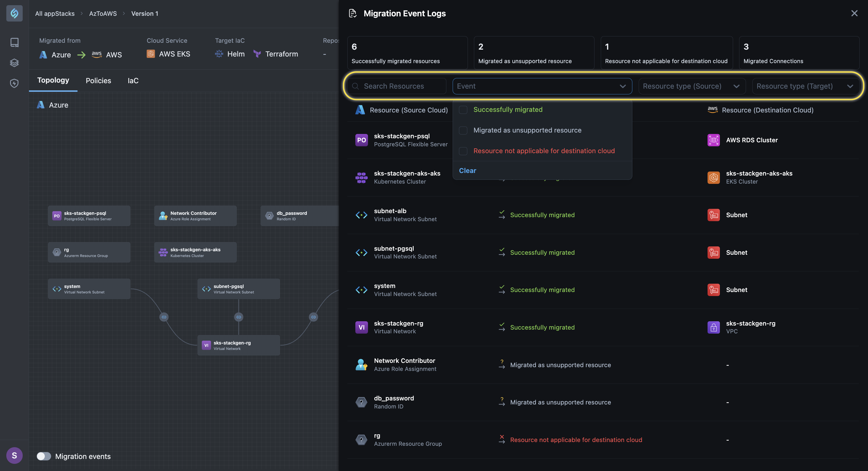Click the search magnifier icon

click(355, 86)
